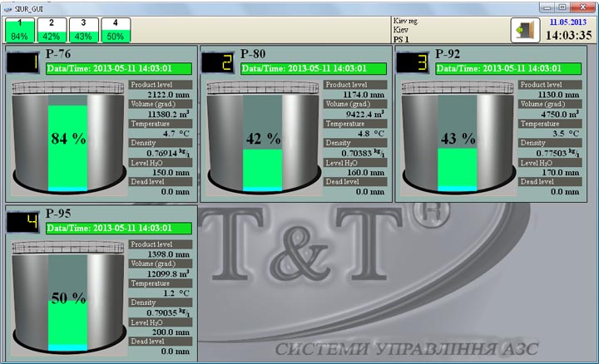Click the PS 1 station label
This screenshot has width=599, height=364.
(x=401, y=39)
